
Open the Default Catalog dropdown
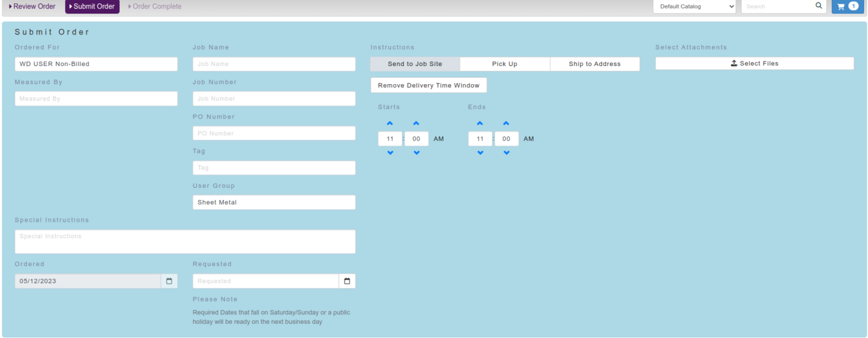(x=694, y=6)
